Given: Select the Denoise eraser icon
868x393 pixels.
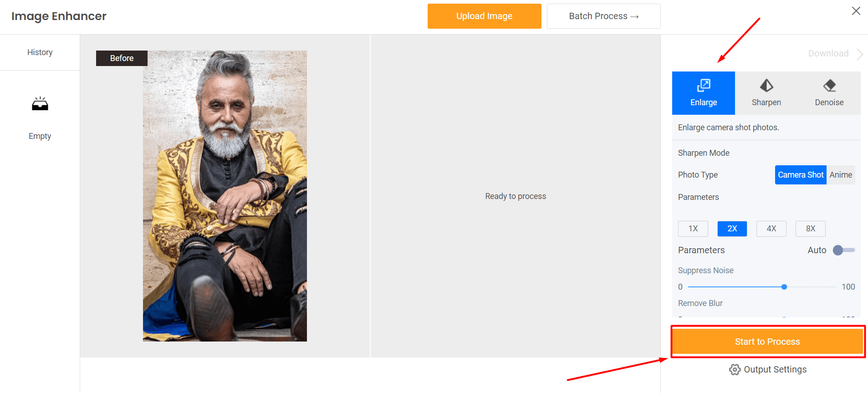Looking at the screenshot, I should pos(829,86).
